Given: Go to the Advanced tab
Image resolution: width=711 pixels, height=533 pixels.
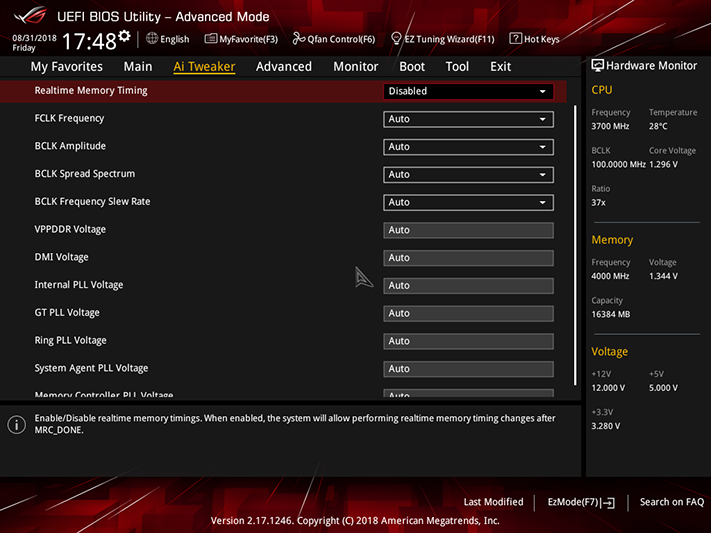Looking at the screenshot, I should [284, 67].
